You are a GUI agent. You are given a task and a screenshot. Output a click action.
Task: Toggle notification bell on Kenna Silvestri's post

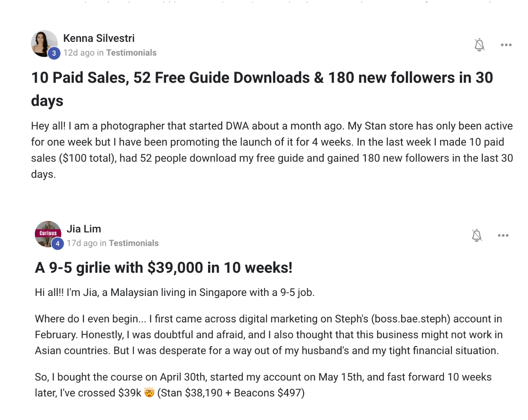[479, 45]
